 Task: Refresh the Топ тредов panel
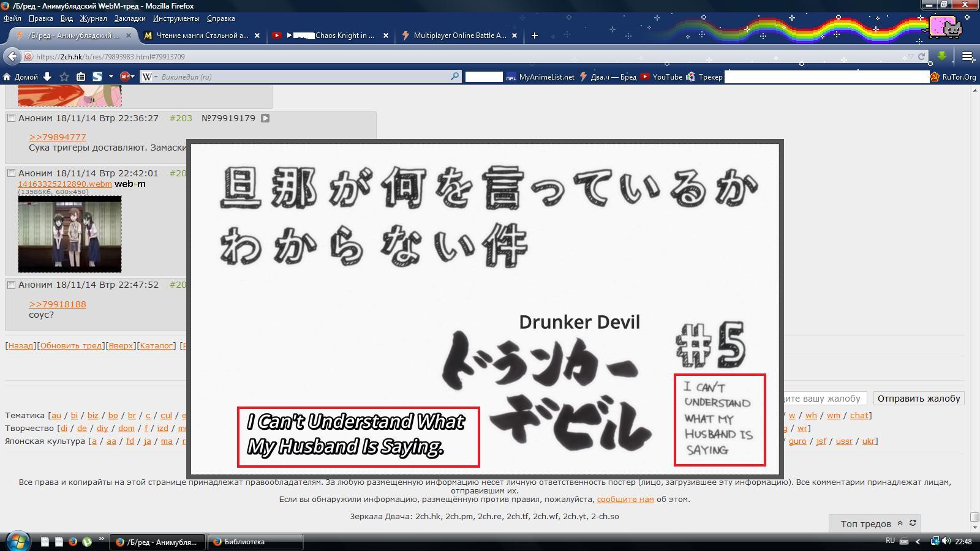coord(913,523)
